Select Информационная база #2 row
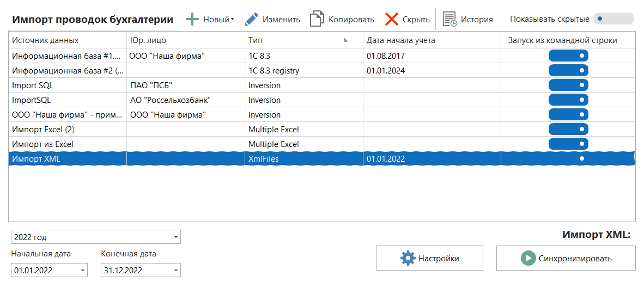644x288 pixels. pyautogui.click(x=65, y=70)
